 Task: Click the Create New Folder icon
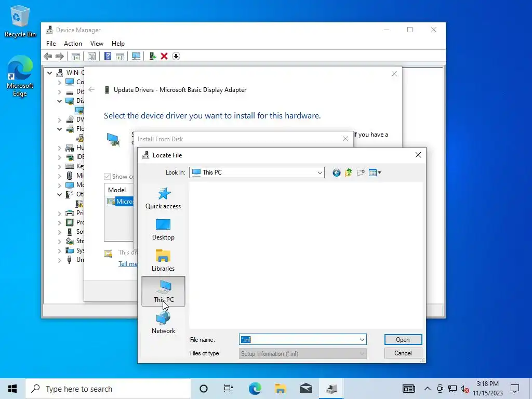pyautogui.click(x=361, y=172)
